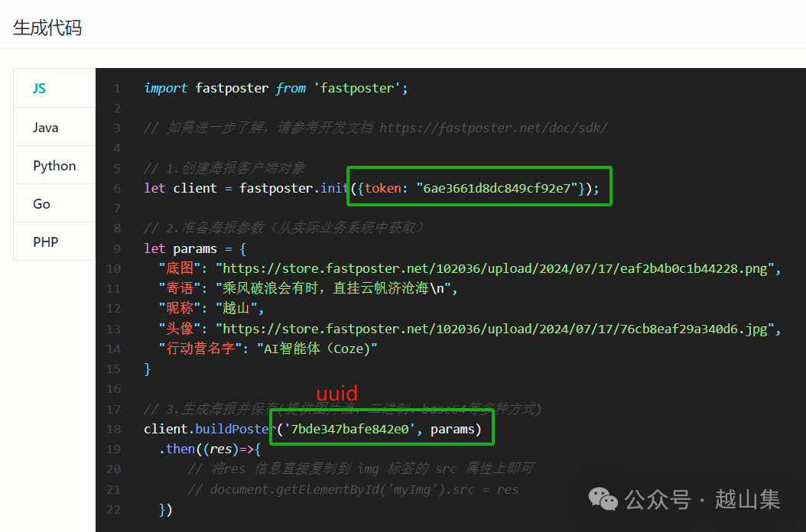Click the fastposter.net/doc/sdk URL comment
This screenshot has height=532, width=806.
pyautogui.click(x=493, y=128)
